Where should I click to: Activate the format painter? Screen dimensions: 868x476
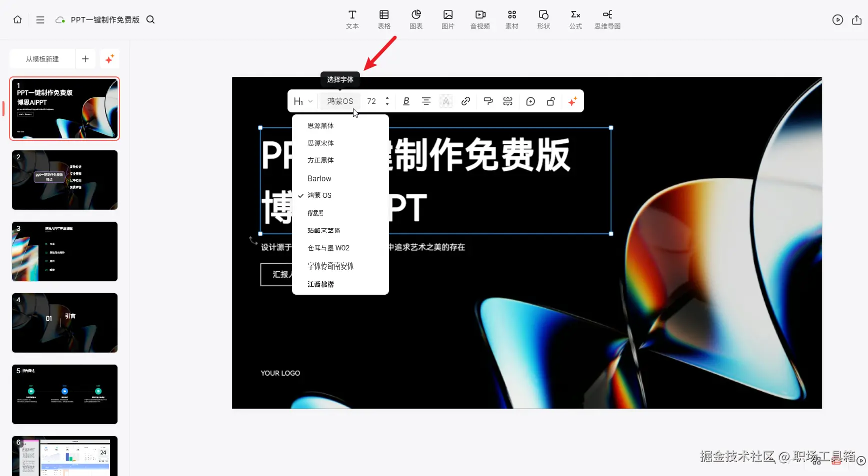[x=488, y=101]
